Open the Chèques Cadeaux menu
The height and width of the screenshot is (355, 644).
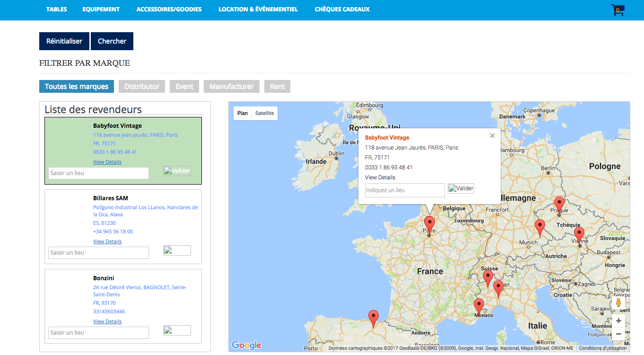(x=342, y=9)
